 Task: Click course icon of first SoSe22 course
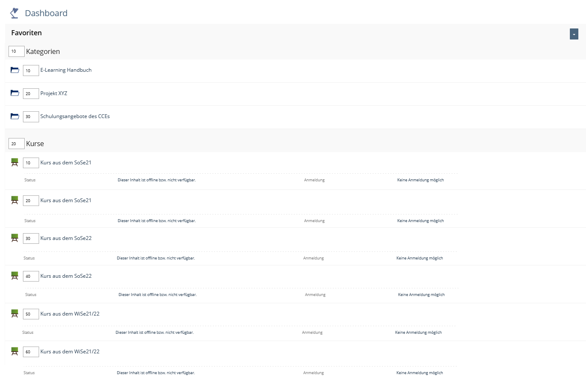tap(15, 238)
